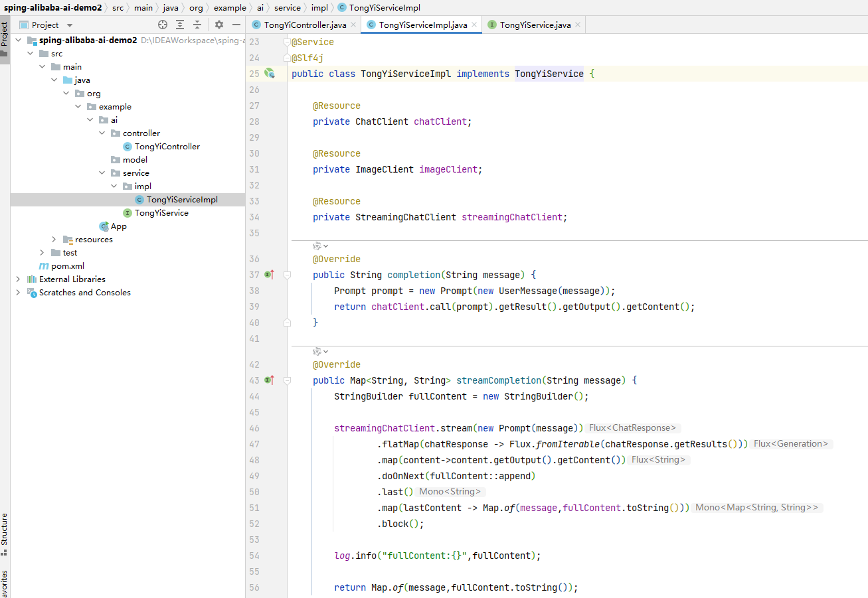Screen dimensions: 868x598
Task: Click sping-alibaba-ai-demo2 breadcrumb
Action: pyautogui.click(x=54, y=8)
